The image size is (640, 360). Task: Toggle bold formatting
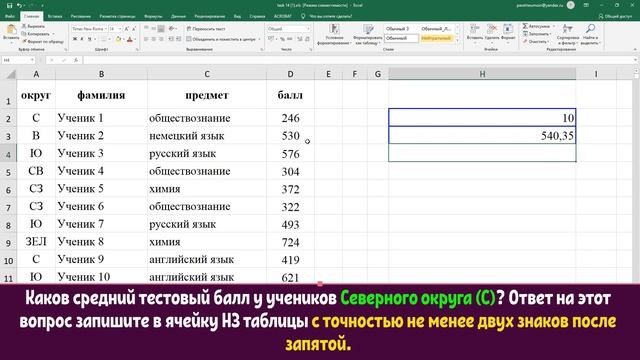click(x=75, y=39)
